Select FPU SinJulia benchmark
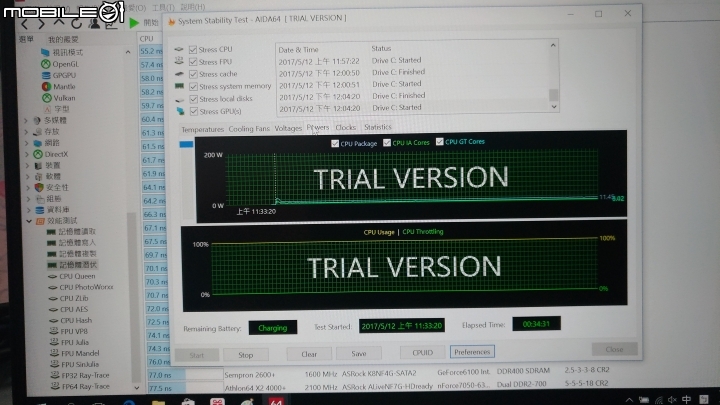The width and height of the screenshot is (720, 405). coord(80,364)
